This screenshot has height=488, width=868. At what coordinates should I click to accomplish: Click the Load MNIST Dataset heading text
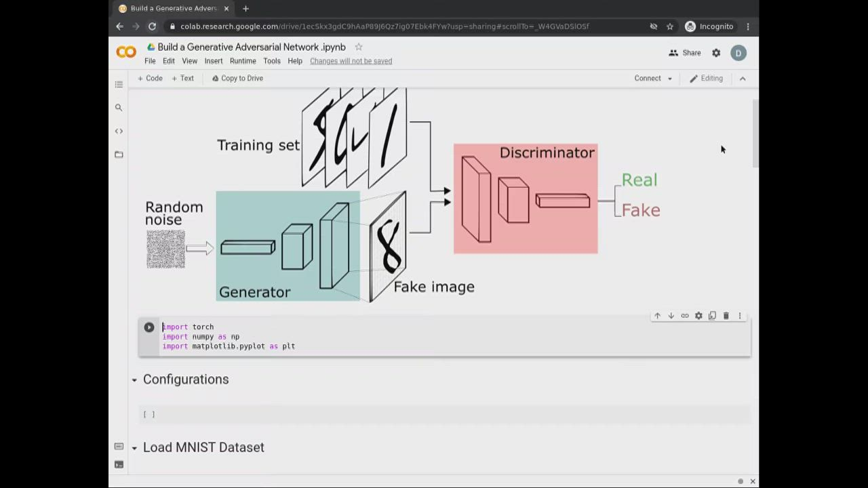(203, 447)
